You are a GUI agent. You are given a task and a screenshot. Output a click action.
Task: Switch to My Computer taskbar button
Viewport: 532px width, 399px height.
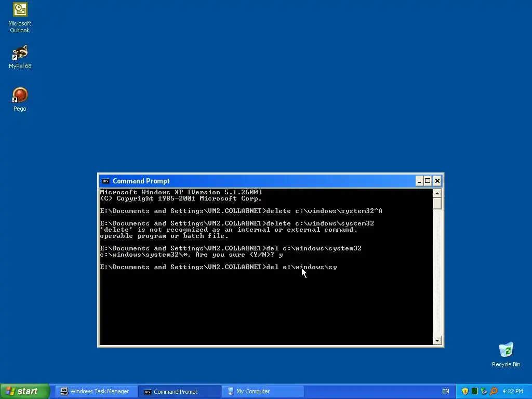tap(262, 392)
